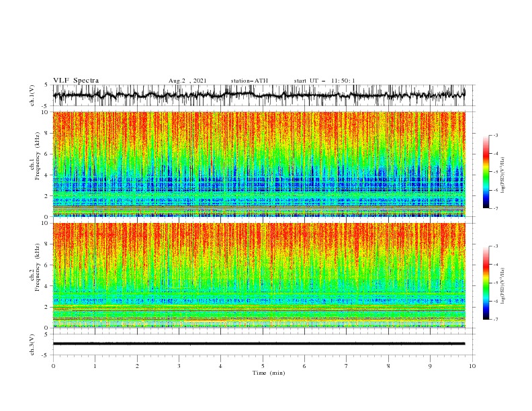This screenshot has width=532, height=411.
Task: Click the '0' tick on the time axis
Action: coord(53,366)
